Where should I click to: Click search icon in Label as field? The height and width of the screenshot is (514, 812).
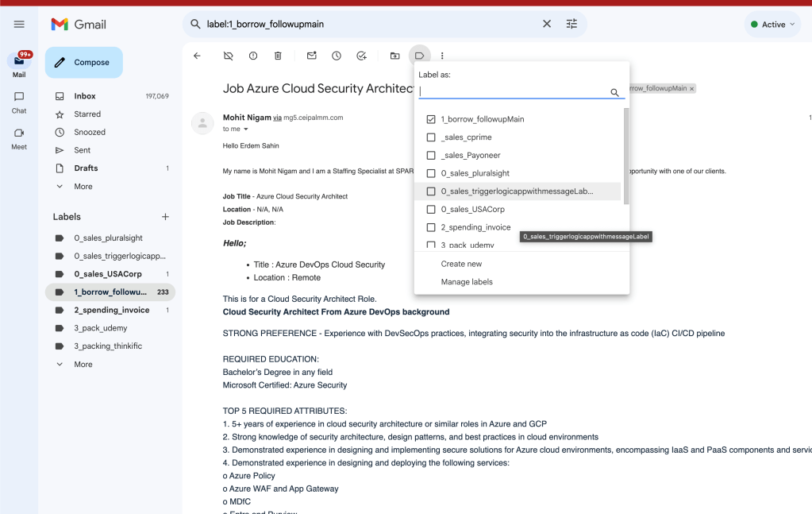(x=614, y=92)
